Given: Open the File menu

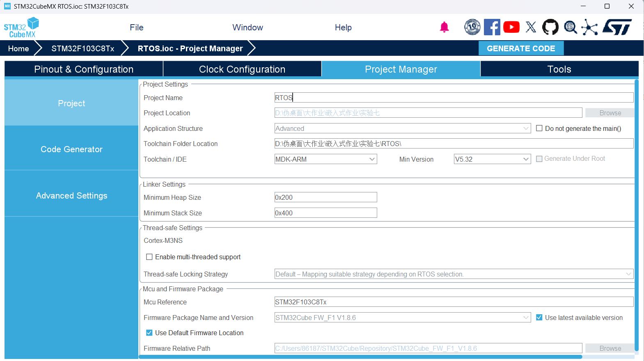Looking at the screenshot, I should coord(137,27).
